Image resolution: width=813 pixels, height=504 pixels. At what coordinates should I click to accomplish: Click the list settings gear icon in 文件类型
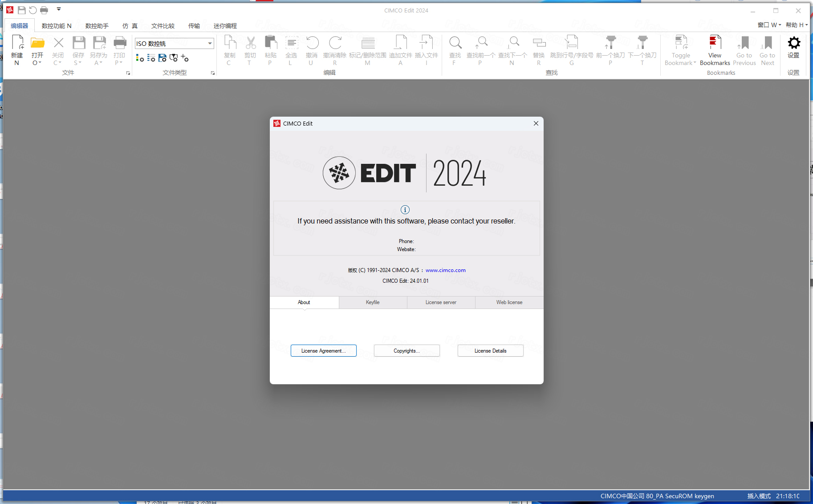click(151, 58)
